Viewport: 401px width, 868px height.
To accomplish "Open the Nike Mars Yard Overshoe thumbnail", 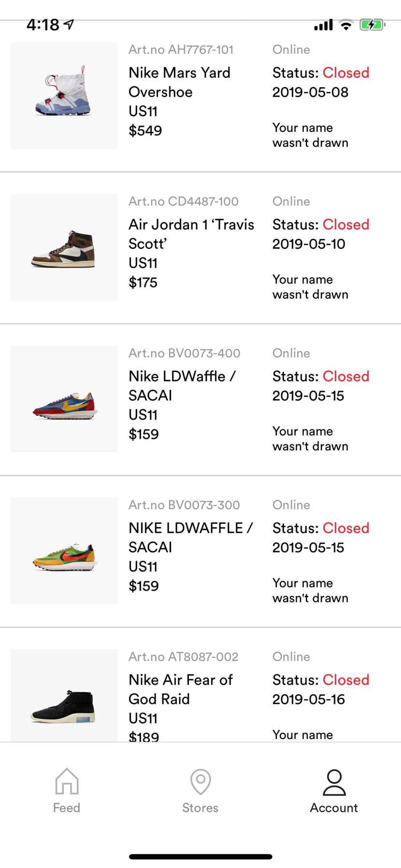I will pos(64,95).
